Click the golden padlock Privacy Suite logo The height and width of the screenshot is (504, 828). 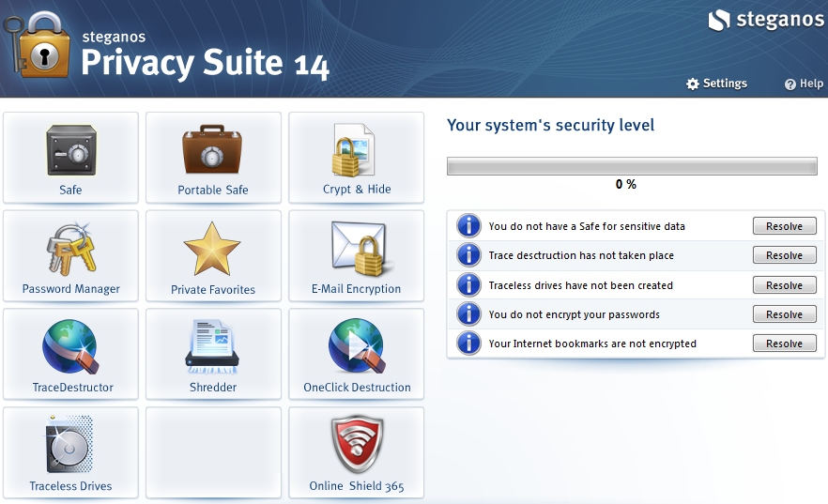(x=37, y=46)
